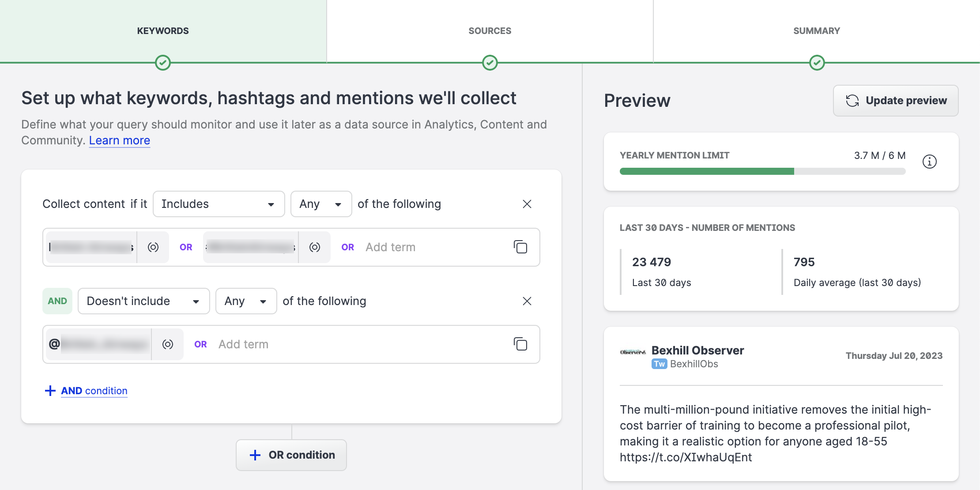
Task: Click the target icon on the excluded @mention term
Action: [168, 344]
